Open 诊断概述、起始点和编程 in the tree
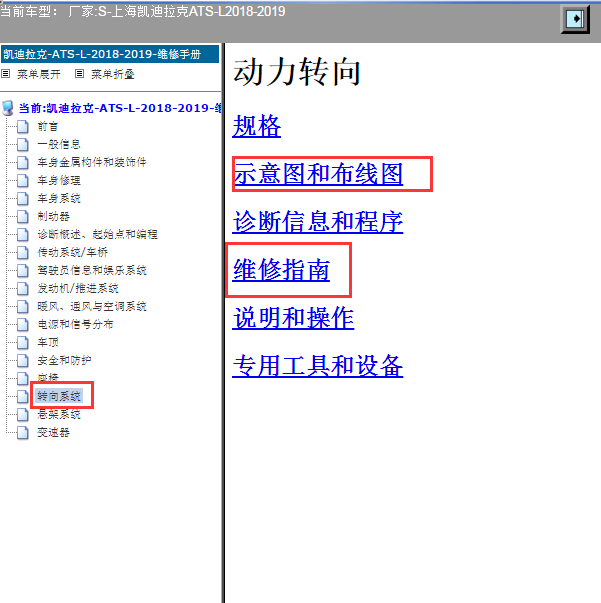 [97, 234]
